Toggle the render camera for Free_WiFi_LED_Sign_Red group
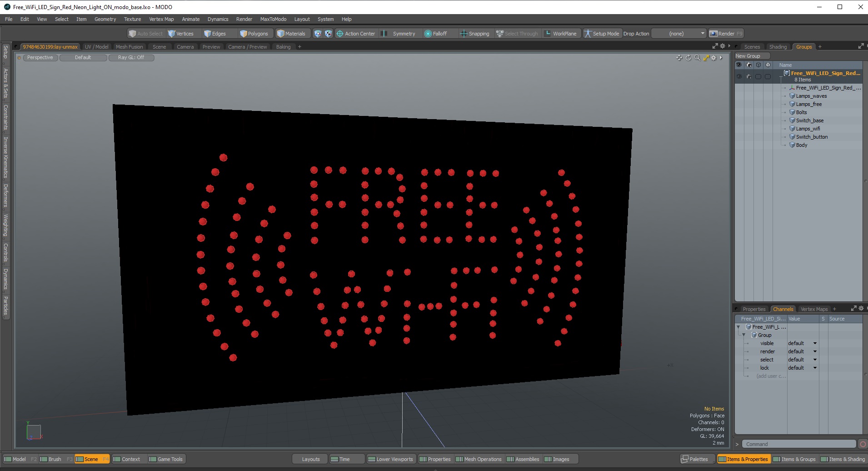This screenshot has height=471, width=868. click(749, 76)
